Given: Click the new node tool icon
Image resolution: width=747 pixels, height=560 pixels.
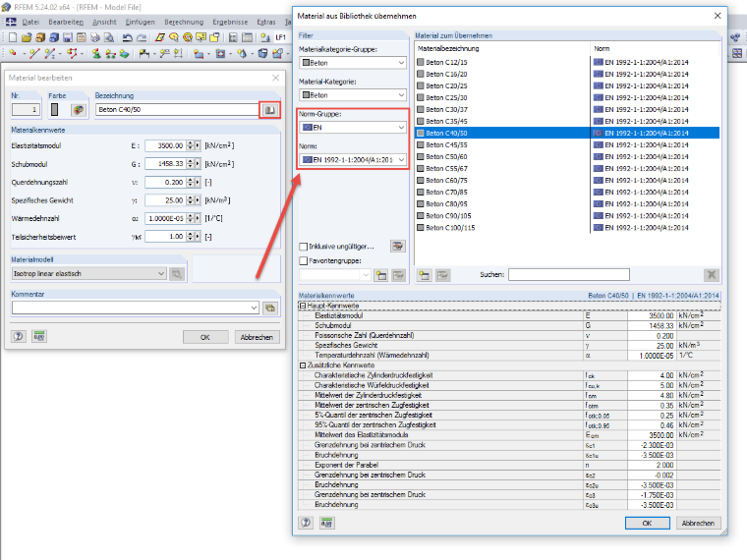Looking at the screenshot, I should coord(13,53).
